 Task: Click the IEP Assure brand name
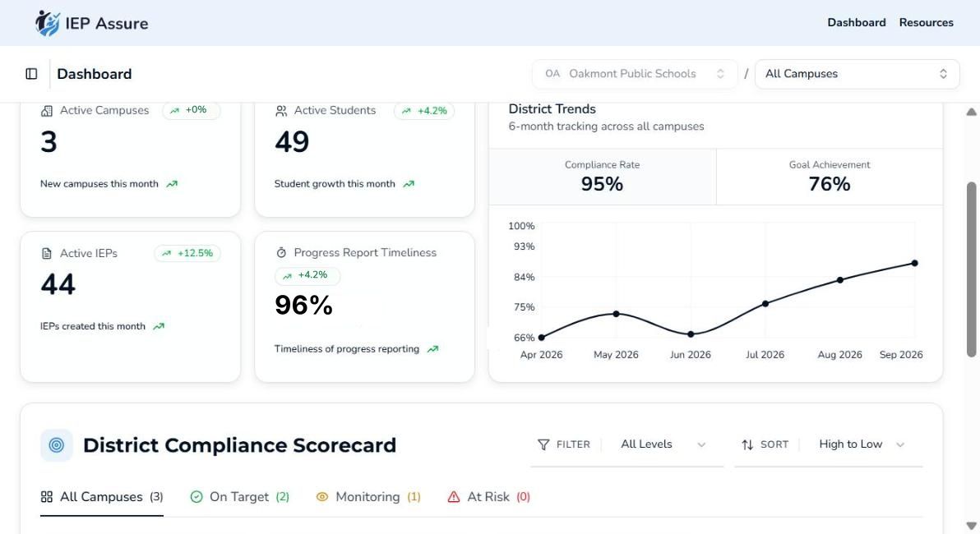pyautogui.click(x=107, y=24)
